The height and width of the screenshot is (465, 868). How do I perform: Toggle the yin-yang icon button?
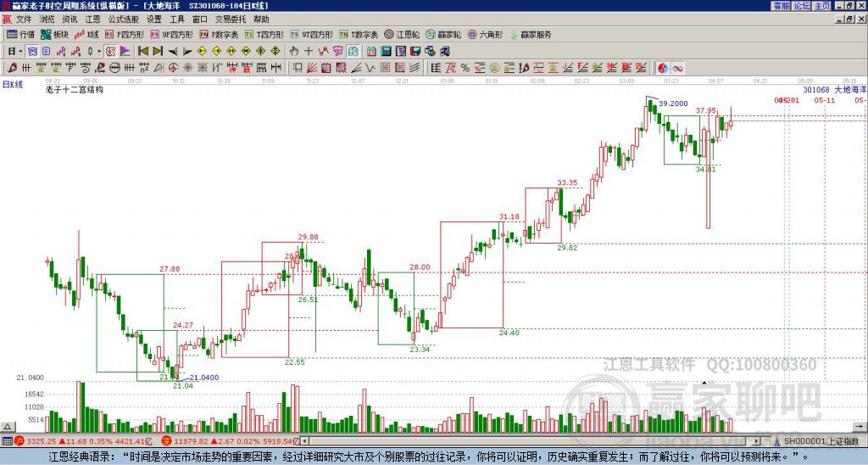click(x=663, y=68)
